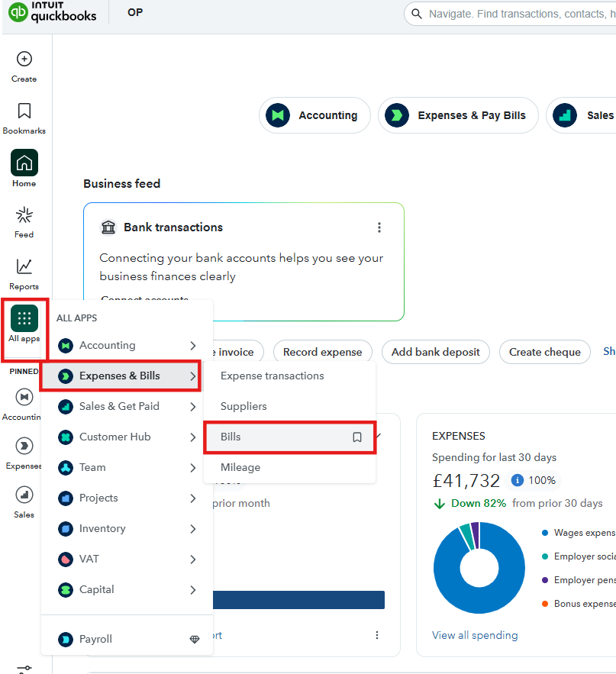The height and width of the screenshot is (674, 616).
Task: Click Add bank deposit button
Action: point(435,352)
